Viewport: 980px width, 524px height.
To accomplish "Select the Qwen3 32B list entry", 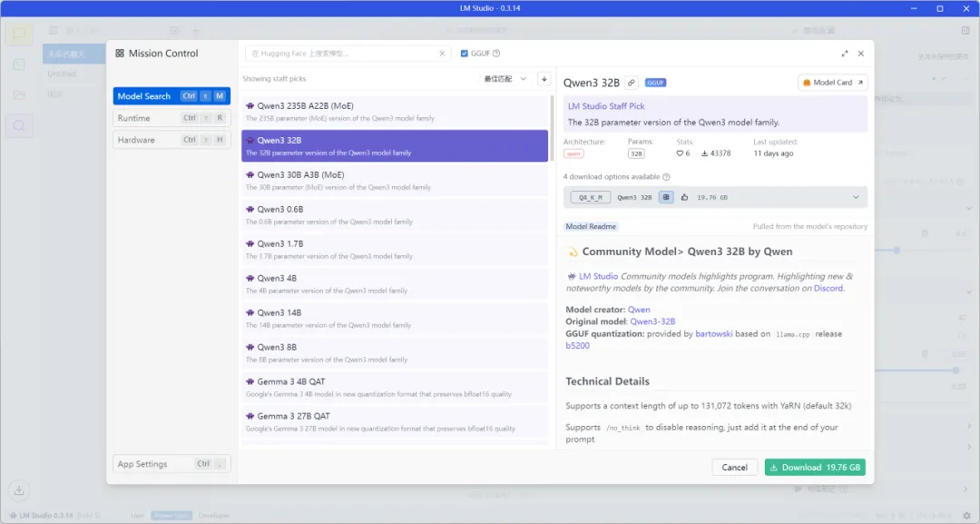I will tap(395, 145).
